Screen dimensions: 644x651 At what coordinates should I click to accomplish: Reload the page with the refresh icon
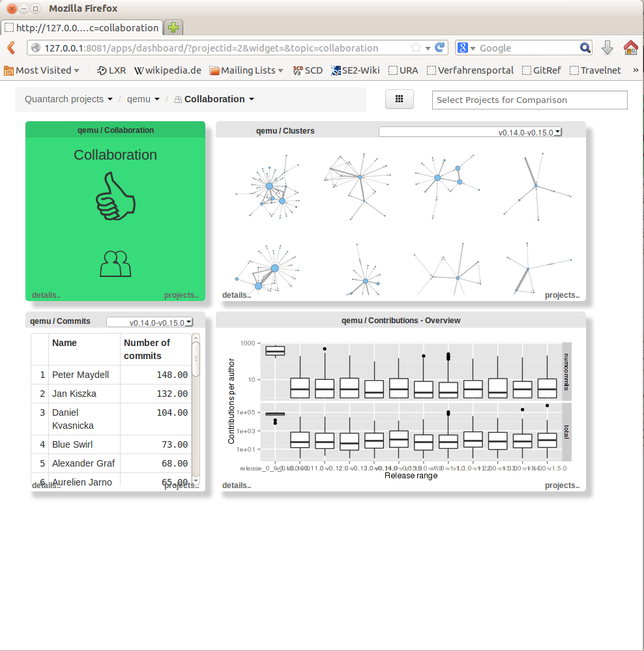pyautogui.click(x=440, y=48)
